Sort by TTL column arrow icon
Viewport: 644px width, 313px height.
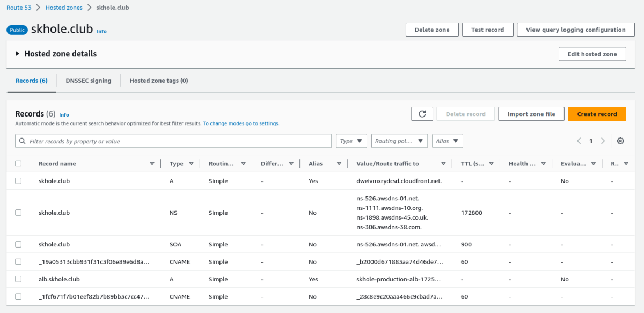[x=491, y=164]
